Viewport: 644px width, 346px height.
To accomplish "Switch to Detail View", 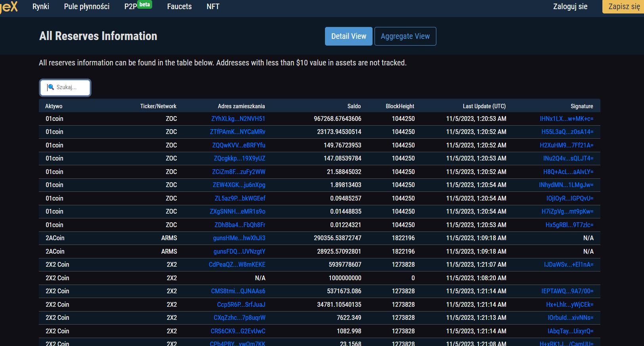I will click(x=348, y=36).
